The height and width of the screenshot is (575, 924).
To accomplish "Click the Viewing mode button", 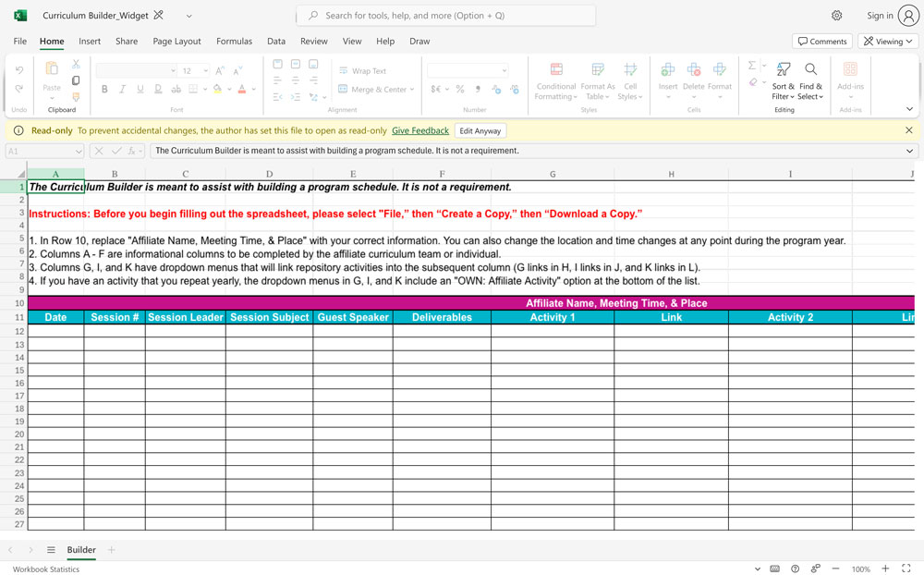I will [888, 42].
